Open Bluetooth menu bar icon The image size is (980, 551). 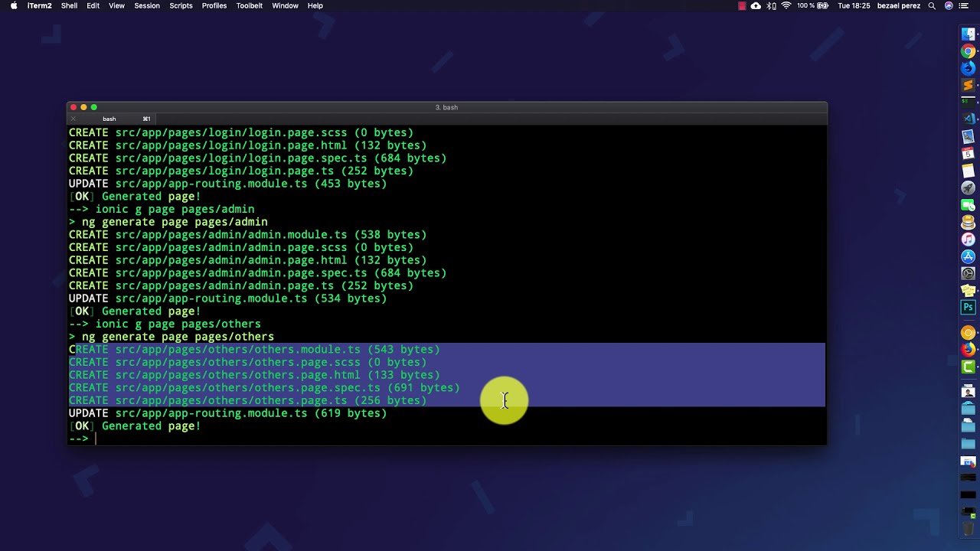(x=771, y=5)
